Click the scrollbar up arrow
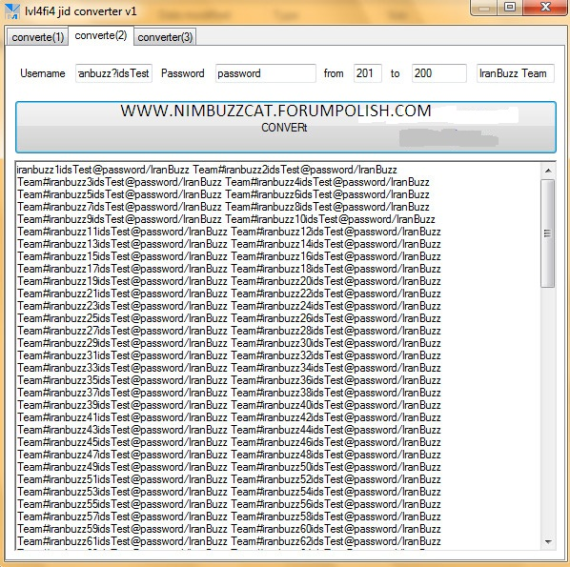570x567 pixels. coord(548,170)
